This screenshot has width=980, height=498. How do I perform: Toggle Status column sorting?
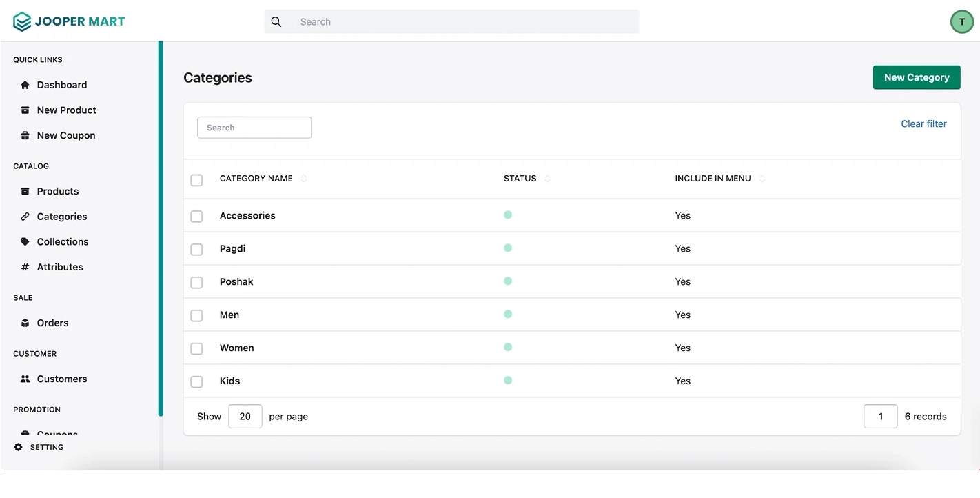click(x=548, y=178)
